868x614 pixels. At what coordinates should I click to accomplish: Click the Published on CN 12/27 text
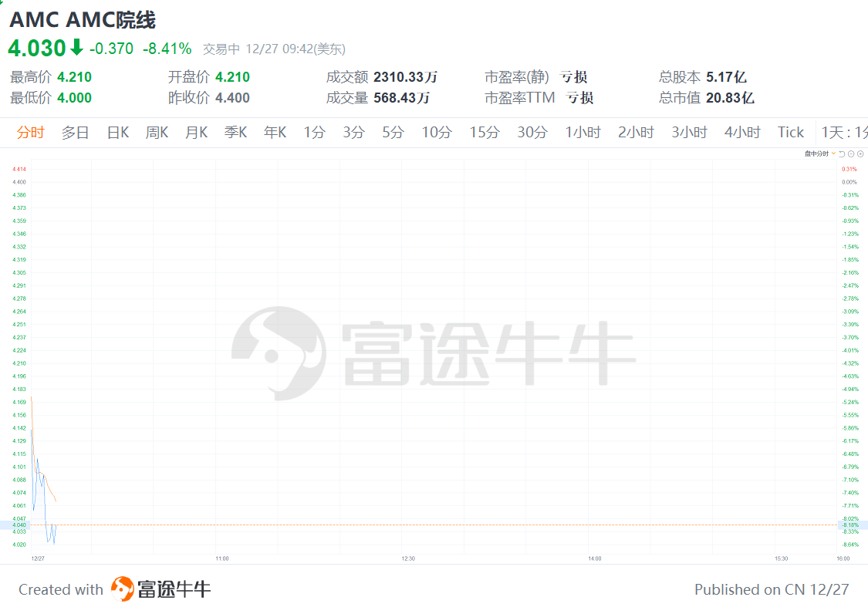coord(772,589)
